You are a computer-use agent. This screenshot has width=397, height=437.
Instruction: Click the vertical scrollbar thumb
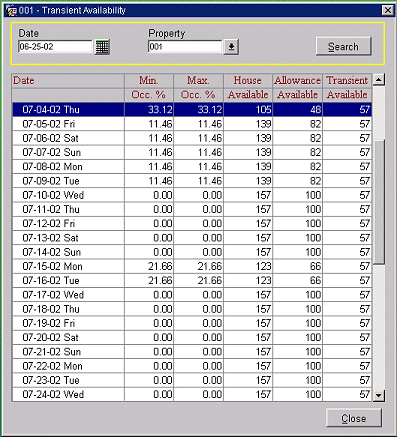(379, 202)
